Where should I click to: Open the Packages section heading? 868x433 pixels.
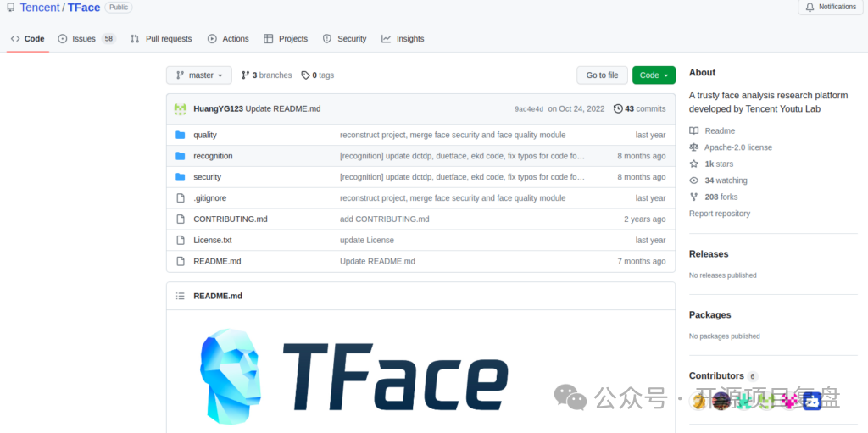tap(710, 315)
